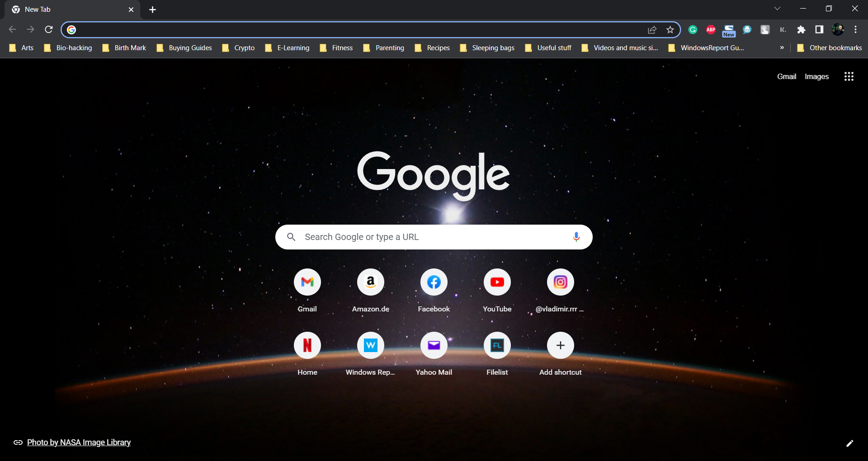Expand the hidden bookmarks overflow chevron
This screenshot has width=868, height=461.
coord(782,47)
